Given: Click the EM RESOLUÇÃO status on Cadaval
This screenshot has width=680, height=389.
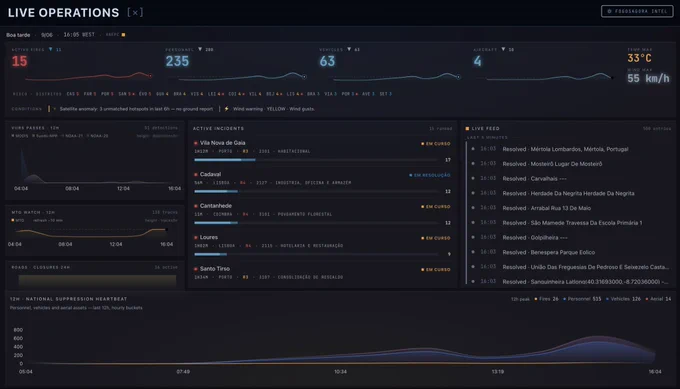Looking at the screenshot, I should (430, 175).
